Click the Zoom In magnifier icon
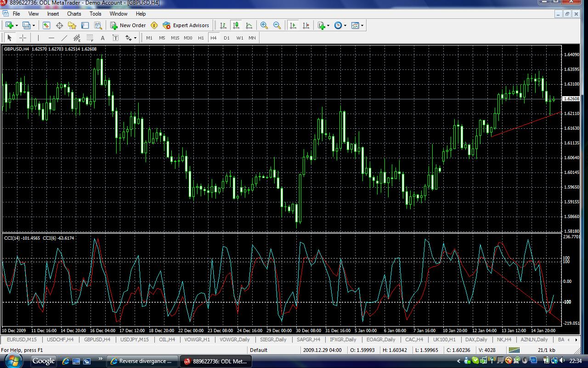Image resolution: width=588 pixels, height=368 pixels. (264, 25)
